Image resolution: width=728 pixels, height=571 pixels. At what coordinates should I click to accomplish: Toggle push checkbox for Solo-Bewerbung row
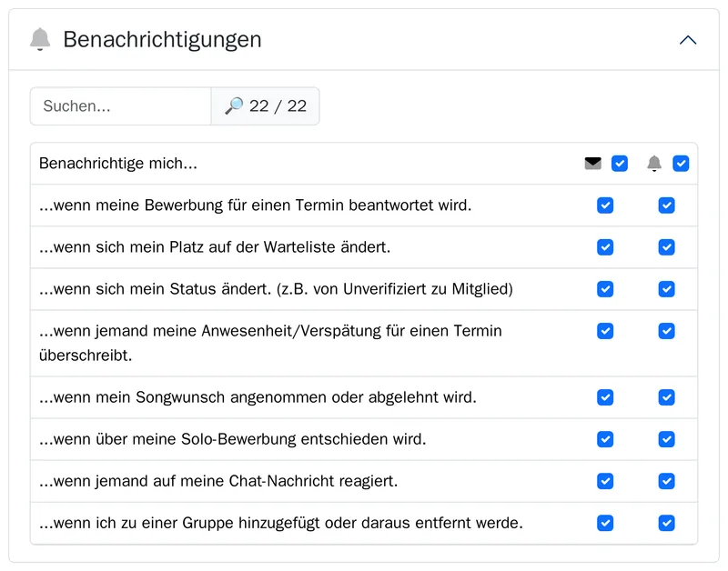pos(666,439)
